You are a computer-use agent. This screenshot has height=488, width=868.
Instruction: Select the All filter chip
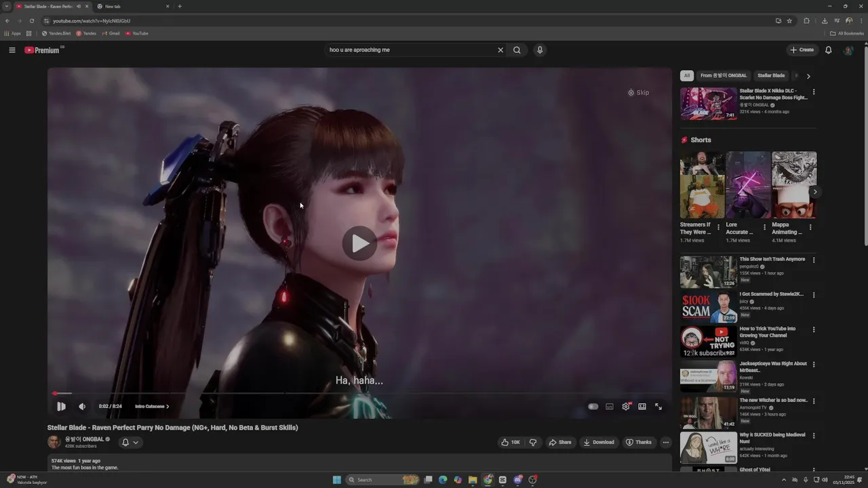(687, 76)
